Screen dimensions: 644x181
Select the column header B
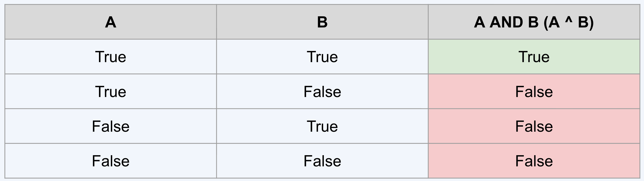coord(322,22)
